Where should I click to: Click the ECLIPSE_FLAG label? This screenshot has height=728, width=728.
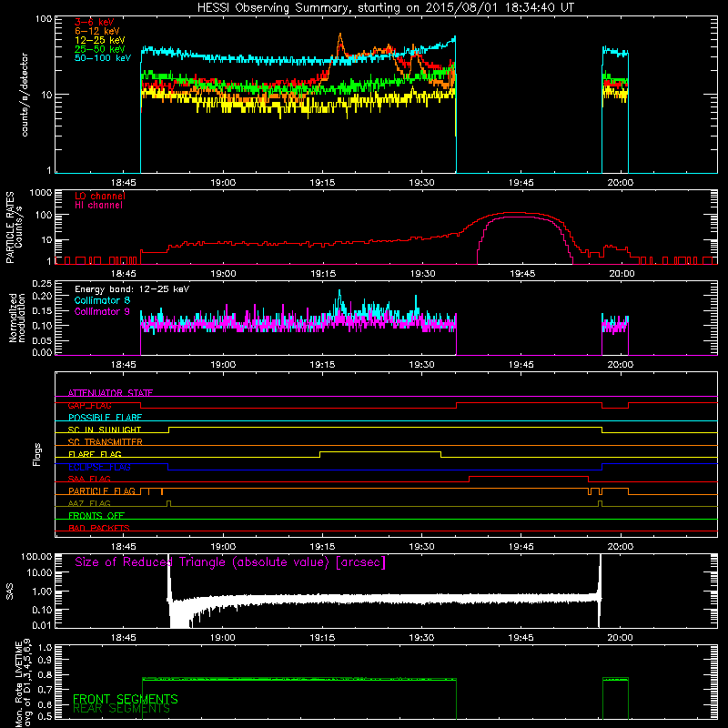tap(99, 467)
